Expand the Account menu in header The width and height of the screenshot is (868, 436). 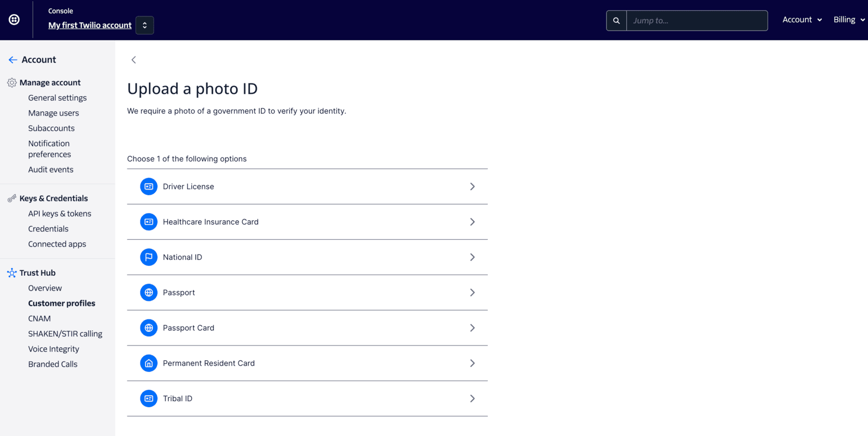(x=802, y=20)
